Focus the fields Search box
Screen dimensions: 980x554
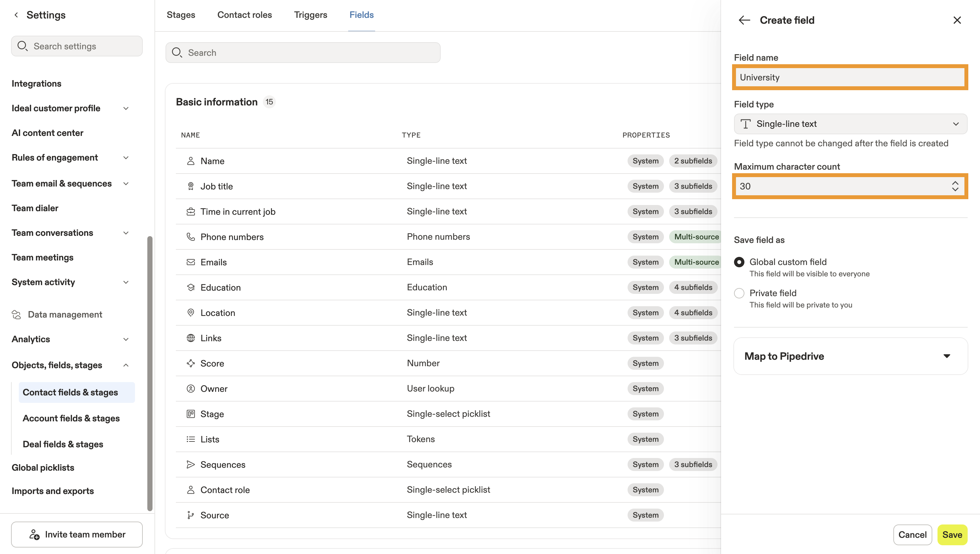[x=303, y=53]
